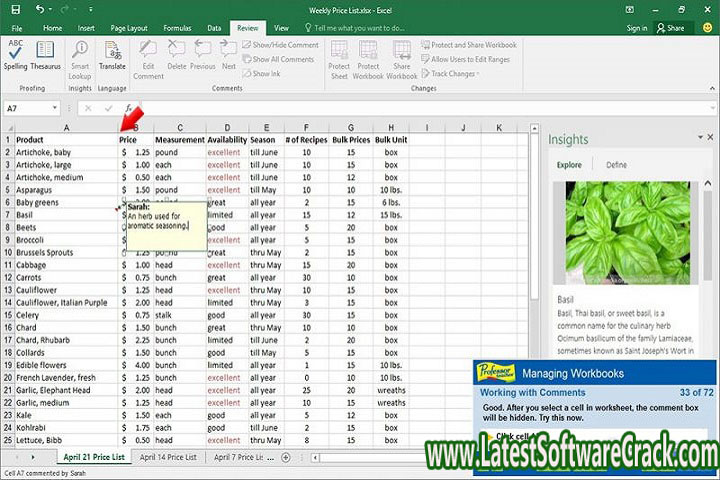Click the Save icon in title bar
The height and width of the screenshot is (480, 720).
click(16, 10)
